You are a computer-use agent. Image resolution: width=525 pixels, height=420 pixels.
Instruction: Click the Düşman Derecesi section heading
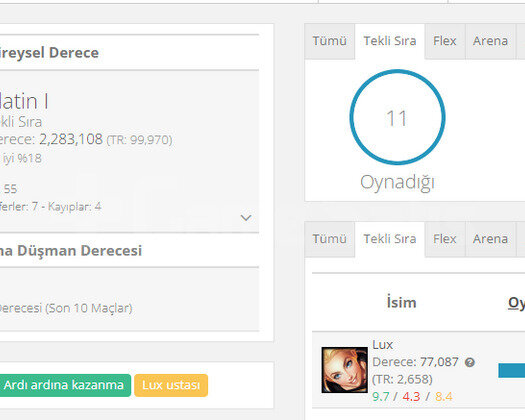pos(71,251)
